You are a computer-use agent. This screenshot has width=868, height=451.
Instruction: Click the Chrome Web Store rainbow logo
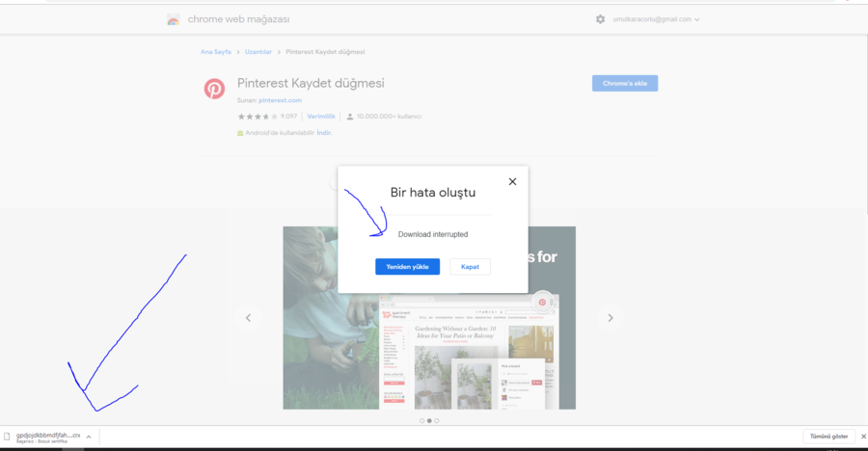tap(174, 20)
